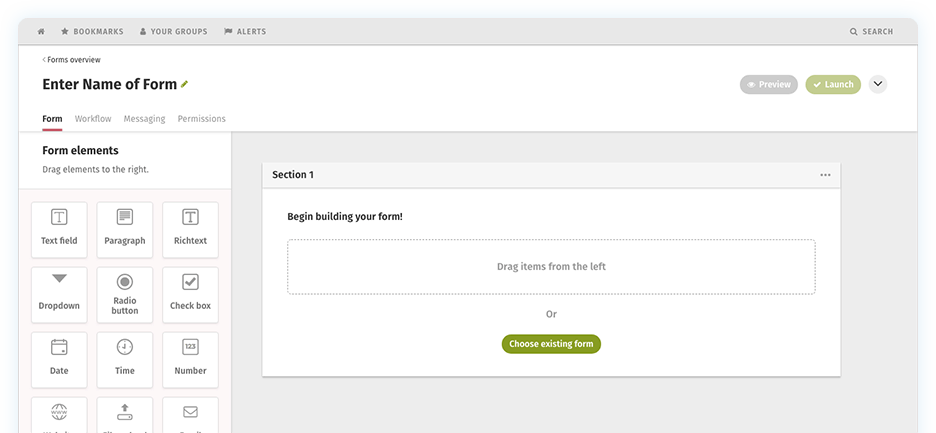Select the Time element tile
This screenshot has height=433, width=936.
coord(125,360)
